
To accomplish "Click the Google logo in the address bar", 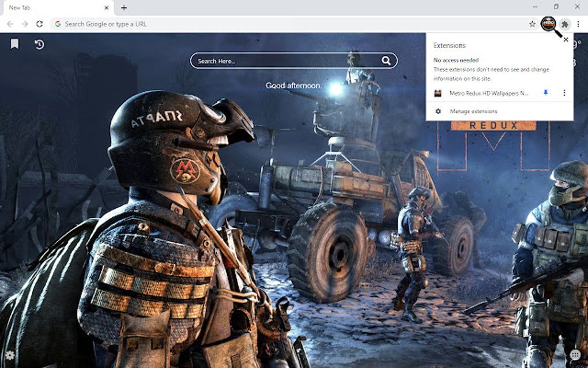I will click(58, 24).
